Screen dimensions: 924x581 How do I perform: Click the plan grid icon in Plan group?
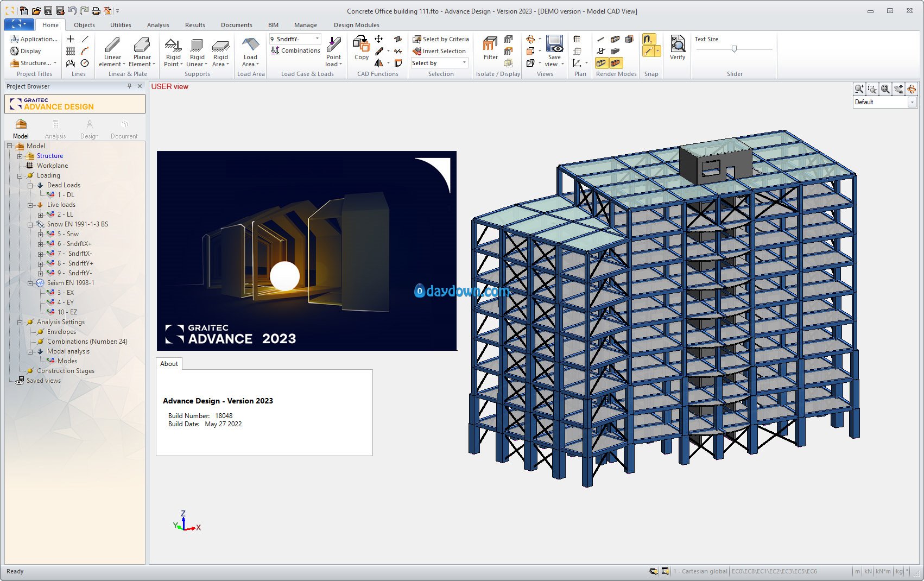[x=577, y=39]
